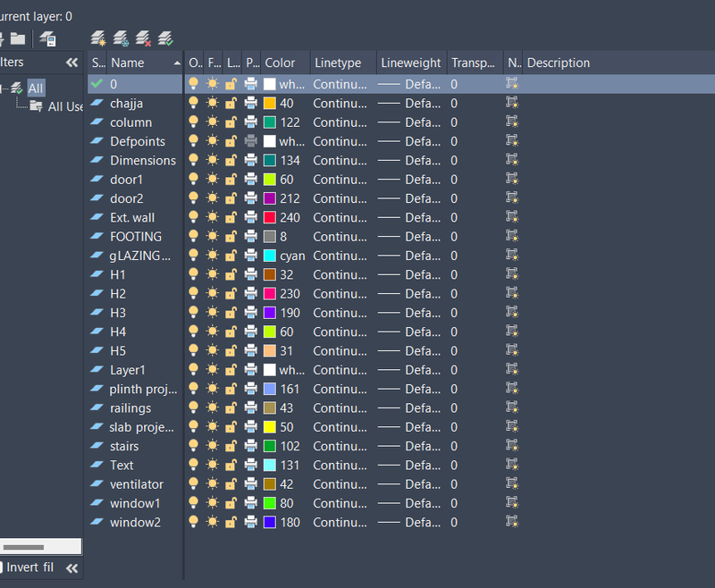Viewport: 715px width, 588px height.
Task: Click status icon of railings layer
Action: coord(97,407)
